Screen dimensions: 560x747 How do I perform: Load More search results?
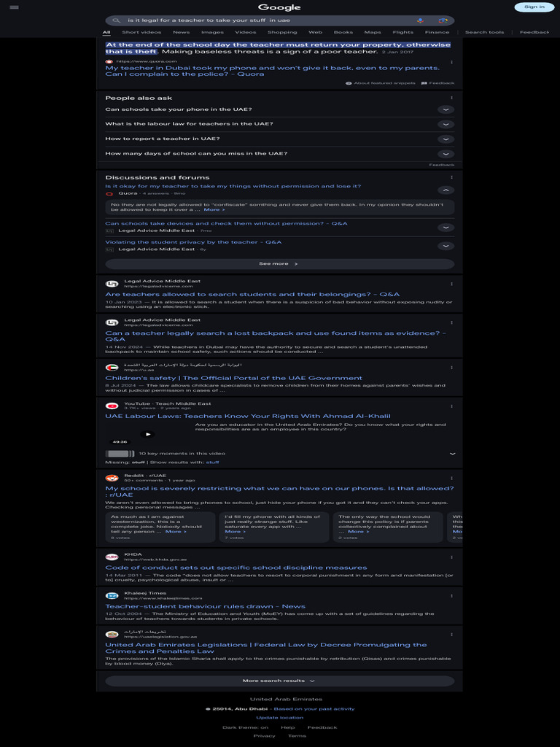tap(279, 681)
